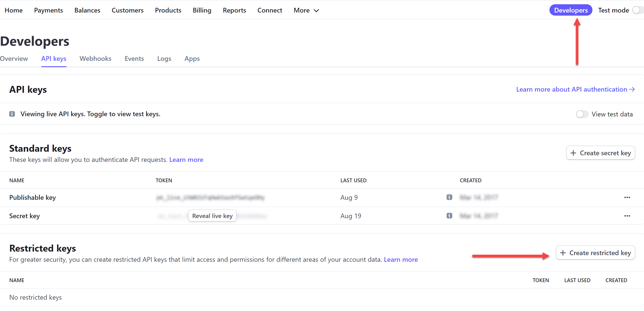Image resolution: width=644 pixels, height=311 pixels.
Task: Click Aug 9 last used value
Action: coord(349,197)
